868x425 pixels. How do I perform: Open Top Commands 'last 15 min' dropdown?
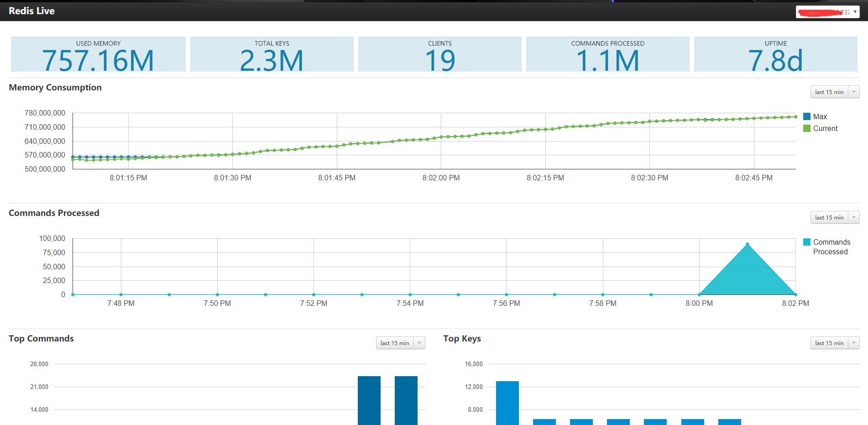tap(400, 343)
